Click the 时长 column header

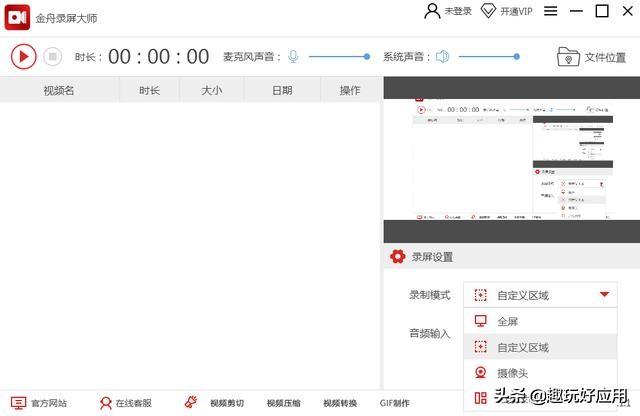coord(149,90)
